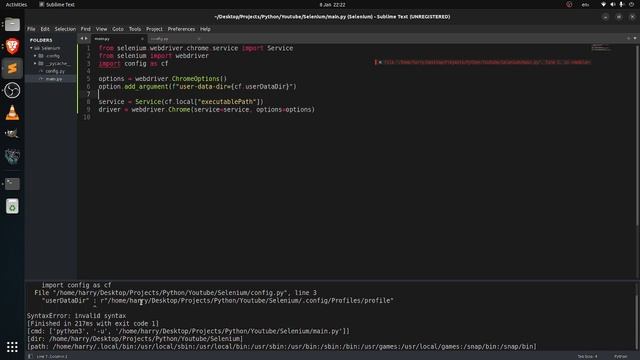Open the Trash dock icon

[x=12, y=206]
